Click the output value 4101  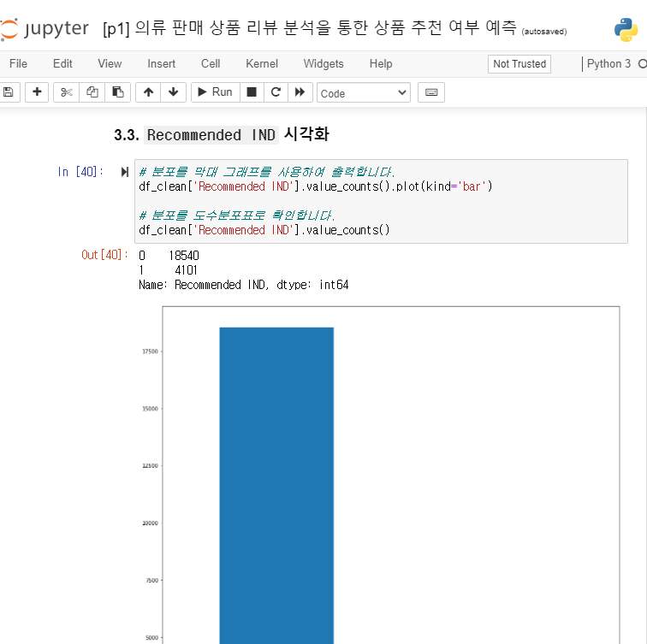click(x=186, y=270)
